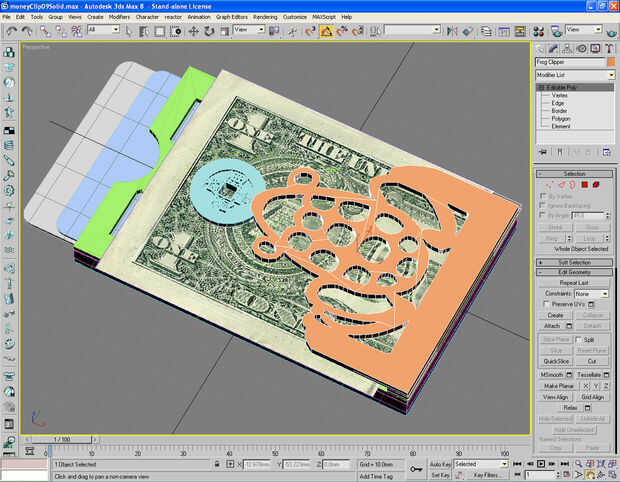The height and width of the screenshot is (482, 620).
Task: Enable the Preserve UVs checkbox
Action: [x=547, y=304]
